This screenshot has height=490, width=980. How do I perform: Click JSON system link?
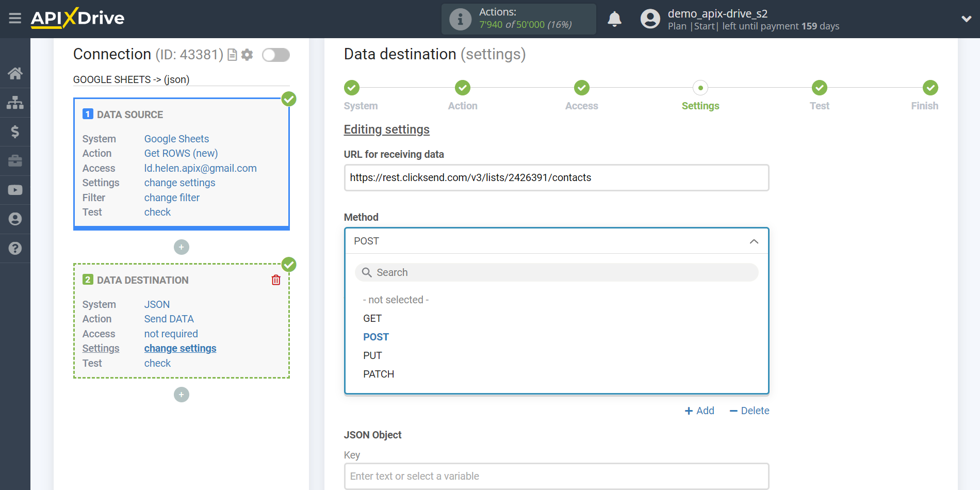[x=157, y=304]
